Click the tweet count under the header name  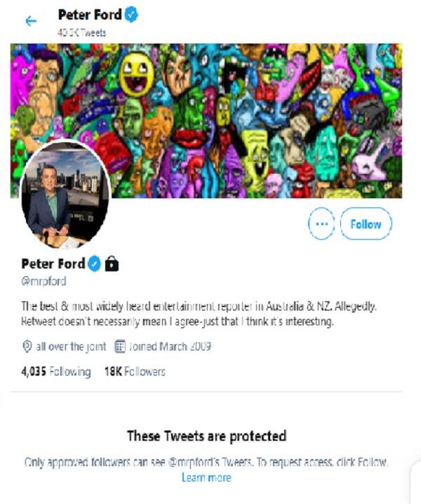82,32
